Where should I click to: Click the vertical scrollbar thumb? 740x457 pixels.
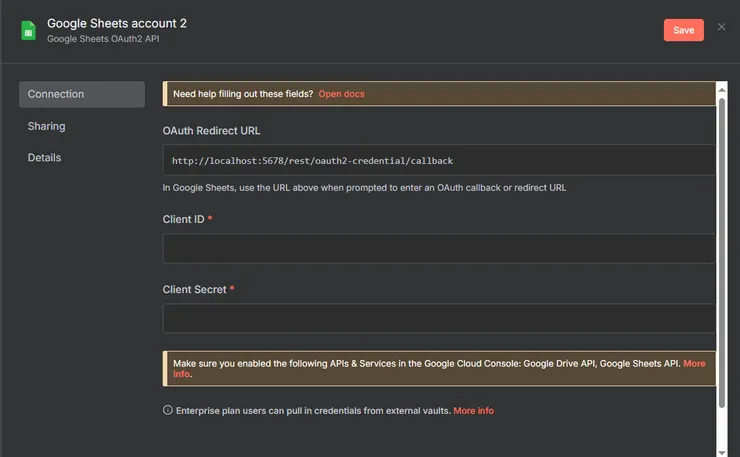[722, 253]
